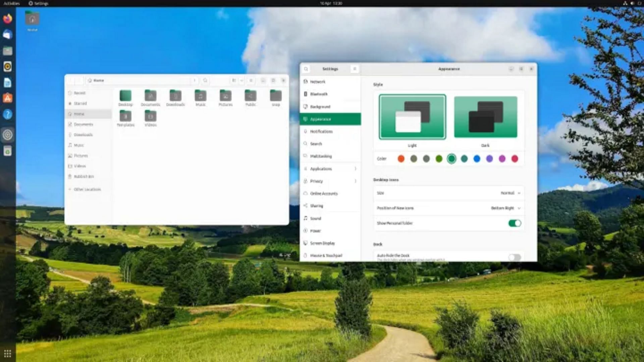Open Rubbish Bin in Files sidebar
Screen dimensions: 644x362
point(89,176)
